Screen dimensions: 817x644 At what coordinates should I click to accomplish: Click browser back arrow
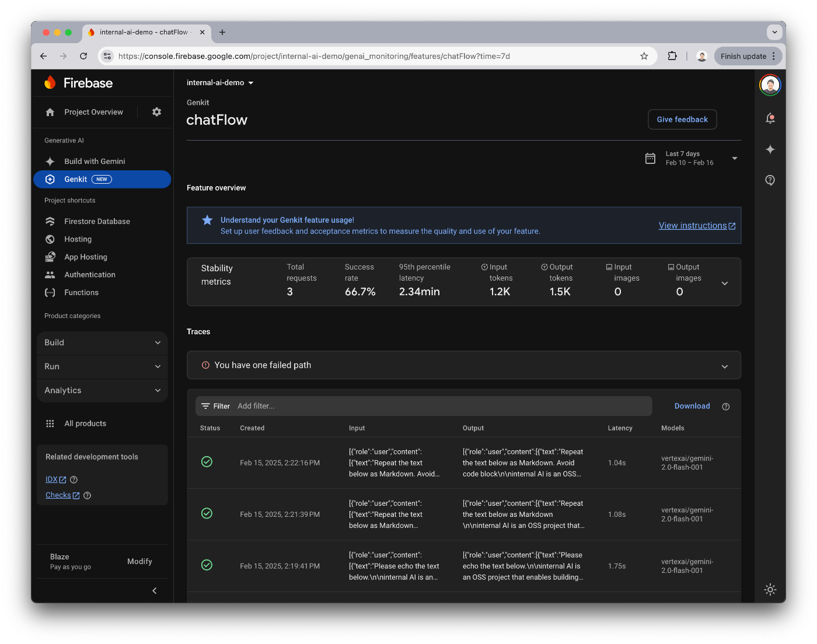[43, 56]
